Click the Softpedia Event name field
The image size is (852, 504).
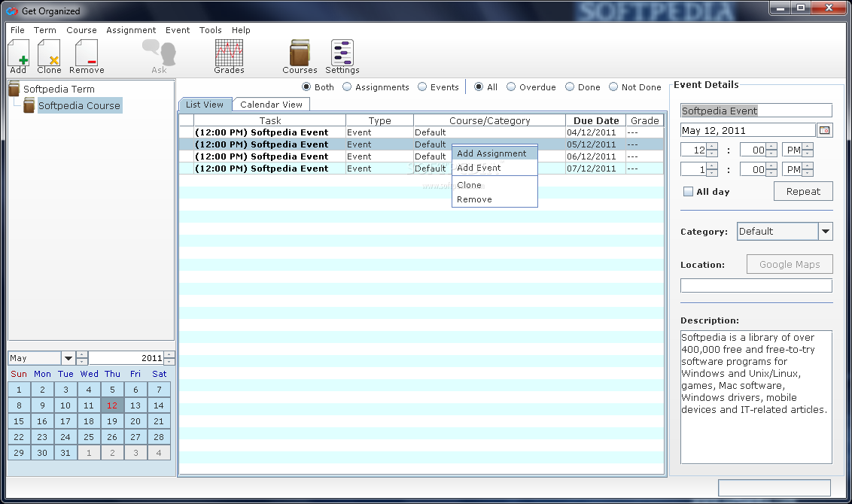pos(756,111)
